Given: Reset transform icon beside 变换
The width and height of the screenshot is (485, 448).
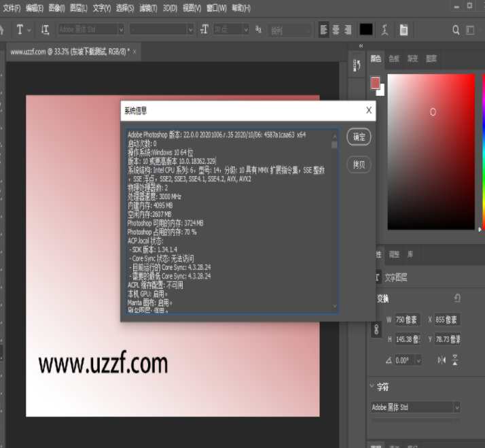Looking at the screenshot, I should pyautogui.click(x=457, y=298).
